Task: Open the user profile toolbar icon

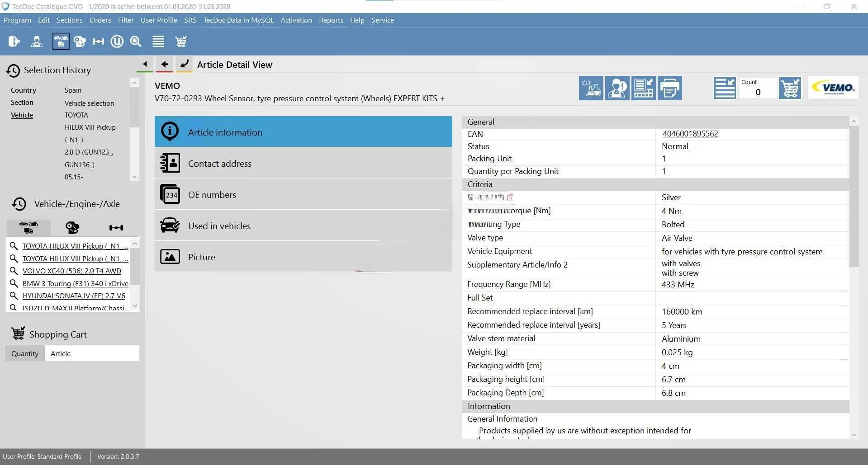Action: (37, 42)
